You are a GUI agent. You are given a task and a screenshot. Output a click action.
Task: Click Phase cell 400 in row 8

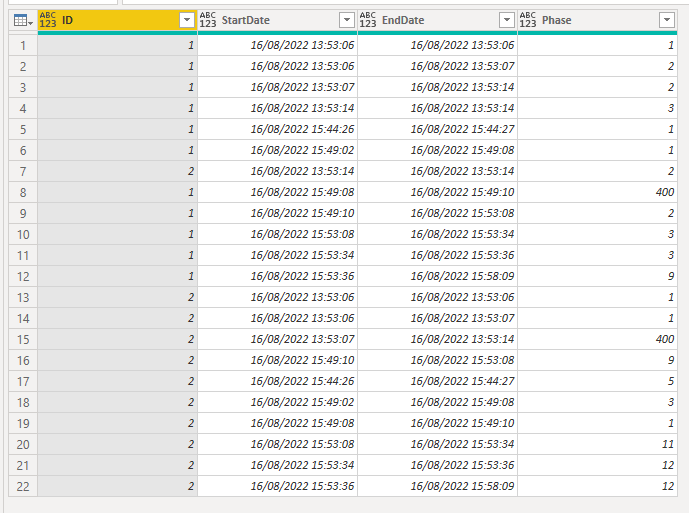tap(598, 192)
